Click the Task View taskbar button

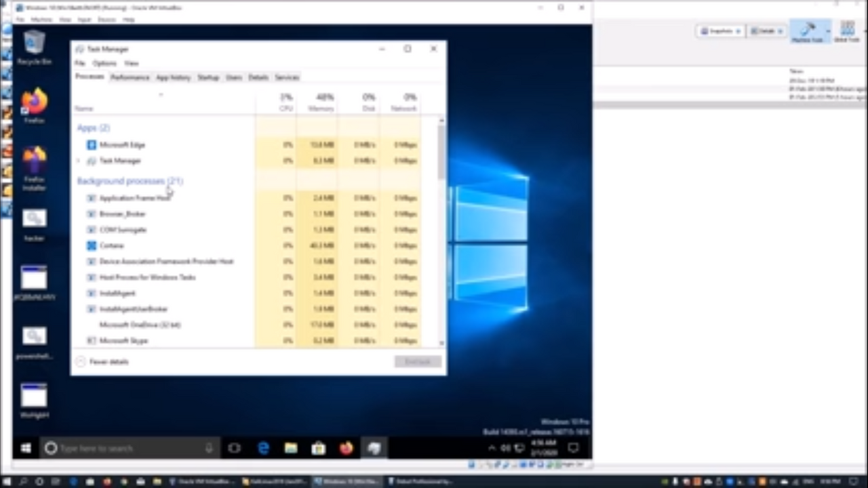pyautogui.click(x=234, y=448)
